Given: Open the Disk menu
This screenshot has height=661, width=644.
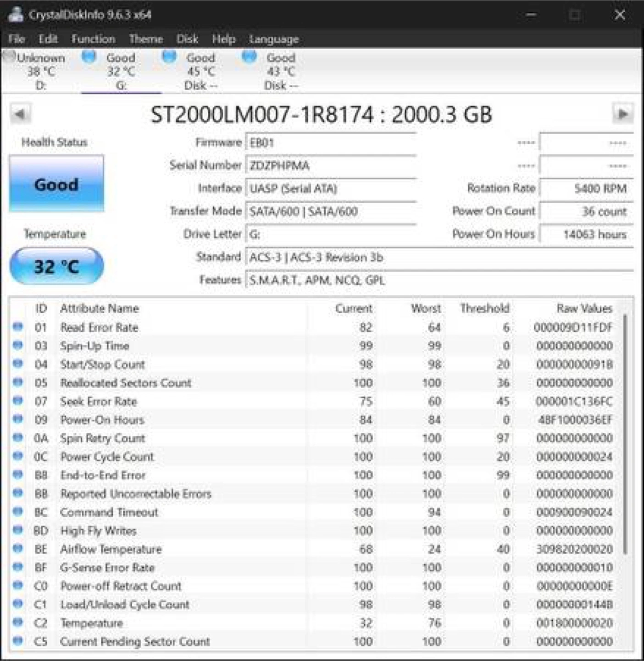Looking at the screenshot, I should (x=187, y=39).
